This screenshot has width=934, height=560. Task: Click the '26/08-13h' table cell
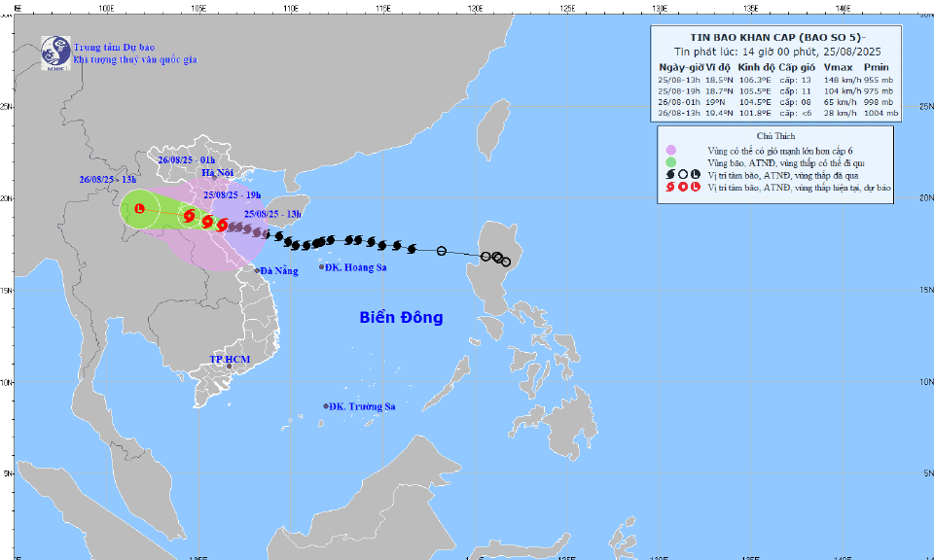(679, 113)
